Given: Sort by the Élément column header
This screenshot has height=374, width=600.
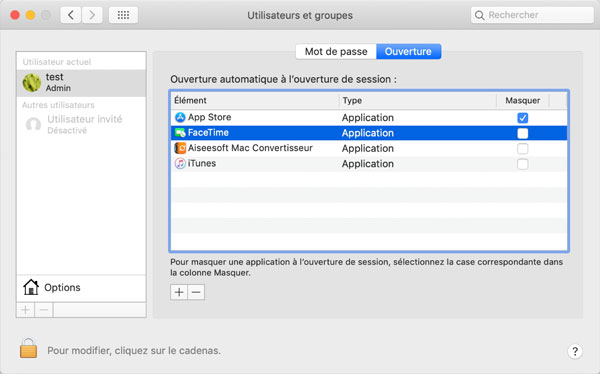Looking at the screenshot, I should (x=254, y=100).
